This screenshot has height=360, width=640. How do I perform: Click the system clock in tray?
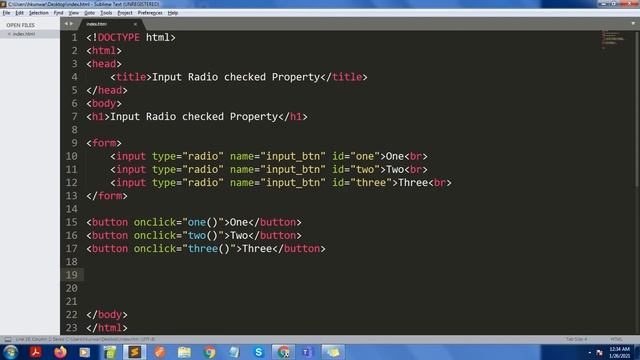[x=619, y=352]
